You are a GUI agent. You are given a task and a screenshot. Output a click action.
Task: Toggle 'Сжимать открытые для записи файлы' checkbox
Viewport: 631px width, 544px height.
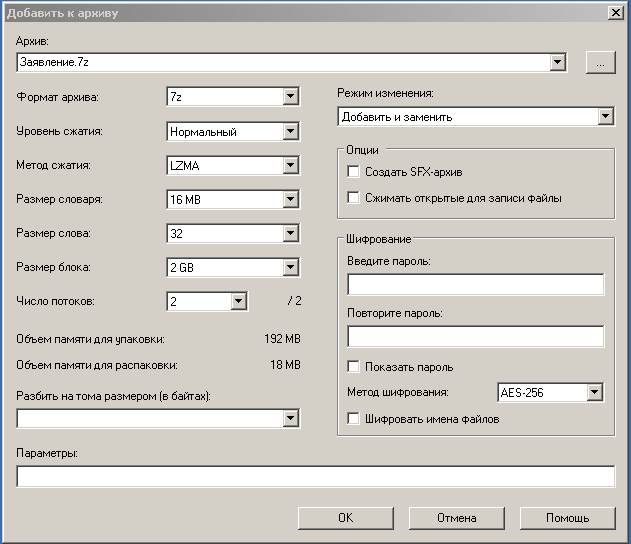coord(353,198)
